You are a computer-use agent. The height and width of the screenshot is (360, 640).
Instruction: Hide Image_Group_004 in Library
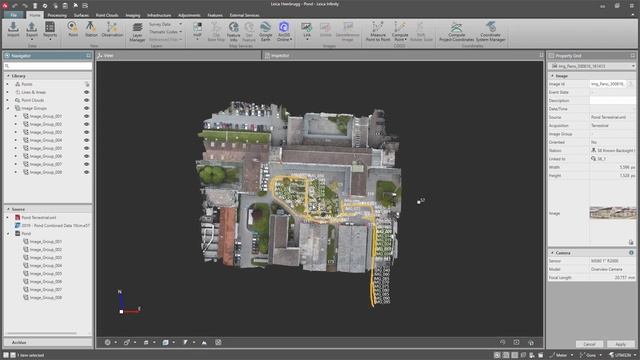pyautogui.click(x=87, y=140)
